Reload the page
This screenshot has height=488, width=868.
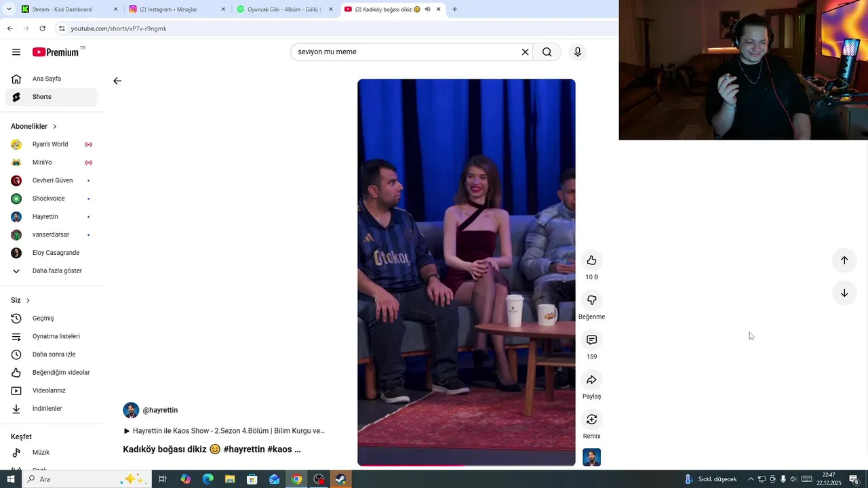(42, 28)
